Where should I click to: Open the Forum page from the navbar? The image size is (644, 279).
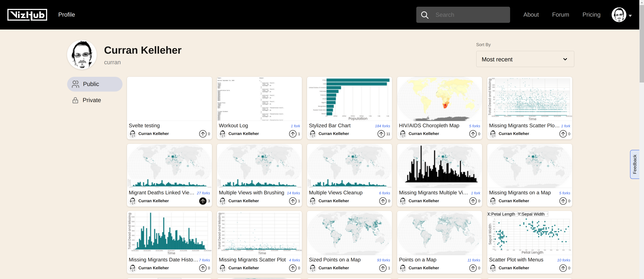coord(560,15)
